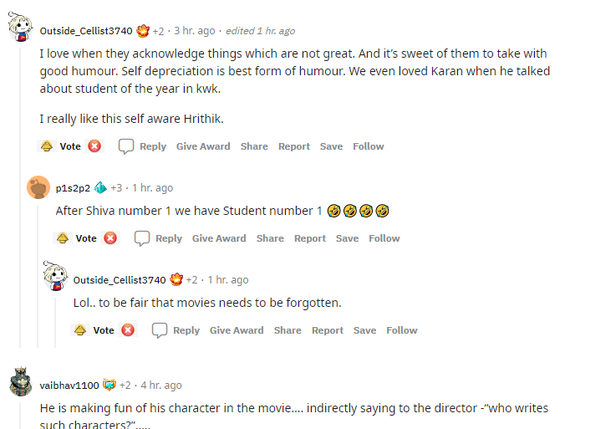Follow p1s2p2's comment thread
Image resolution: width=616 pixels, height=429 pixels.
coord(384,238)
